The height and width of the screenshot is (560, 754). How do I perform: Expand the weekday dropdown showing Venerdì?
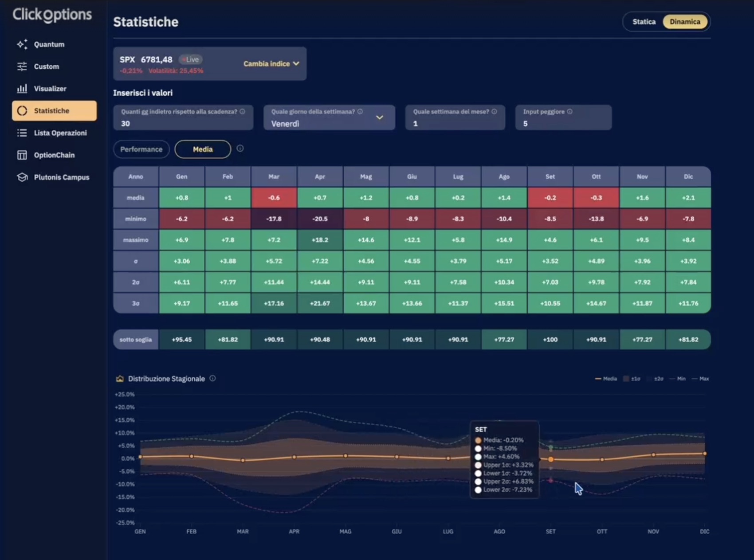pyautogui.click(x=329, y=118)
